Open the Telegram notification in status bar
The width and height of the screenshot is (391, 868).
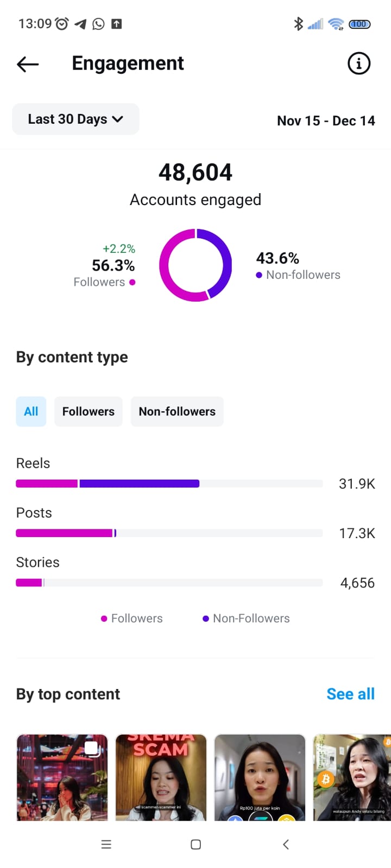tap(81, 24)
